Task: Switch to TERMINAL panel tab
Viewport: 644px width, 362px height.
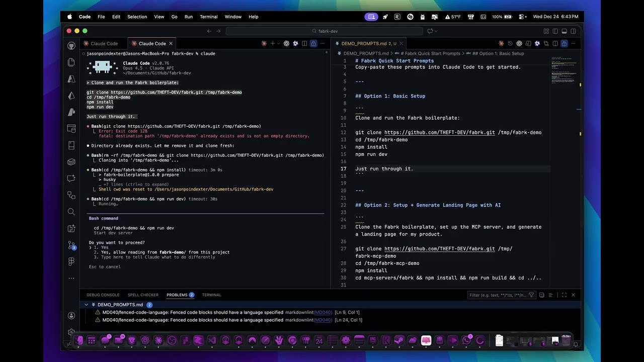Action: pos(211,295)
